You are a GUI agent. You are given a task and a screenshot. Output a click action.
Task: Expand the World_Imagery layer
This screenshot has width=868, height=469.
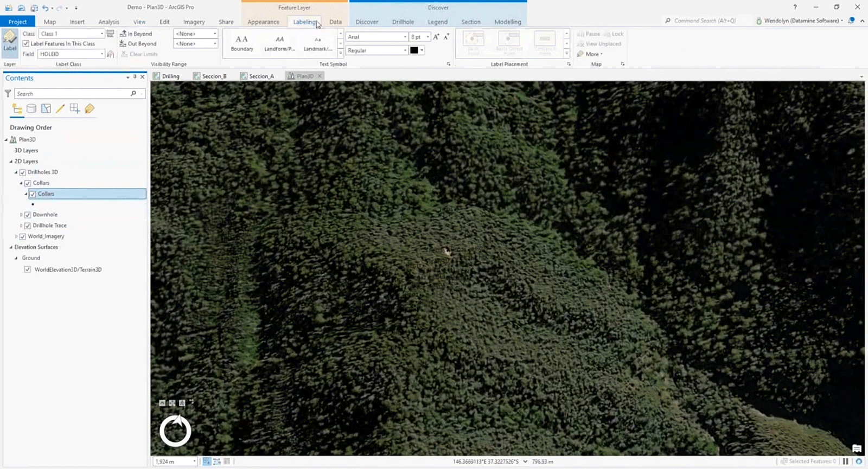[16, 236]
